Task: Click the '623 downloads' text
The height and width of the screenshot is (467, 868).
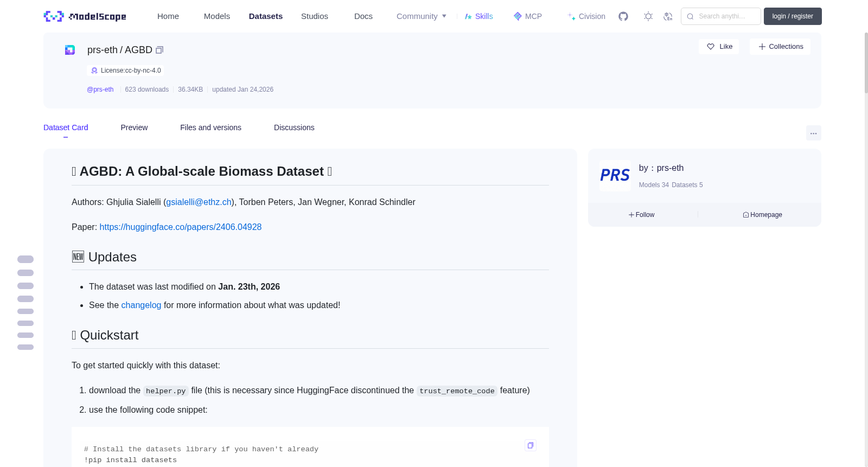Action: (x=147, y=89)
